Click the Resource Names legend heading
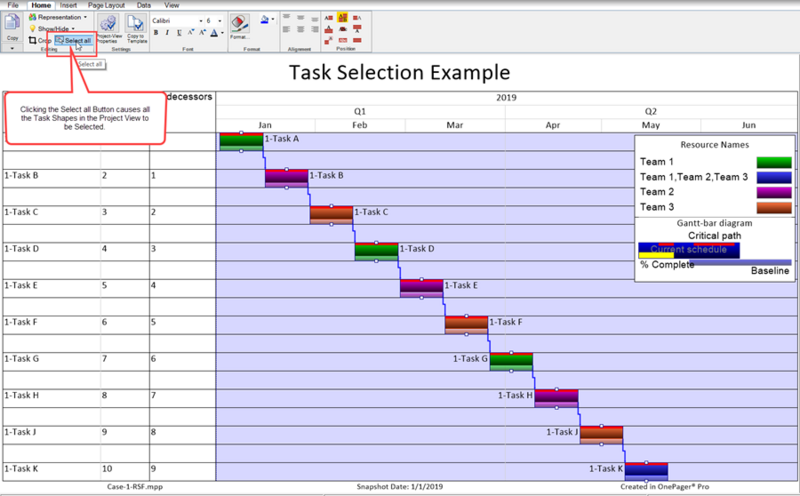The width and height of the screenshot is (800, 496). (714, 145)
